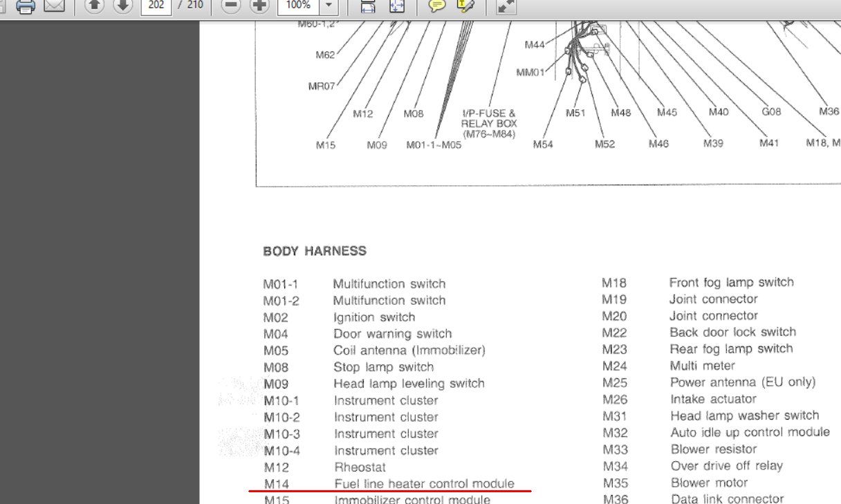This screenshot has height=504, width=841.
Task: Click the MR07 label in the diagram
Action: pyautogui.click(x=322, y=86)
